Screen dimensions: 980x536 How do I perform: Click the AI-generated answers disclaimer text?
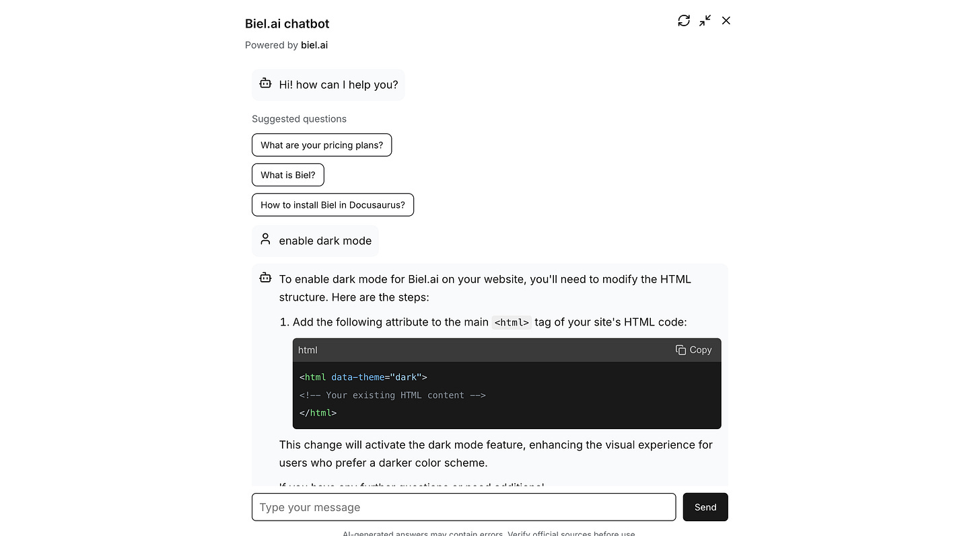pyautogui.click(x=489, y=533)
